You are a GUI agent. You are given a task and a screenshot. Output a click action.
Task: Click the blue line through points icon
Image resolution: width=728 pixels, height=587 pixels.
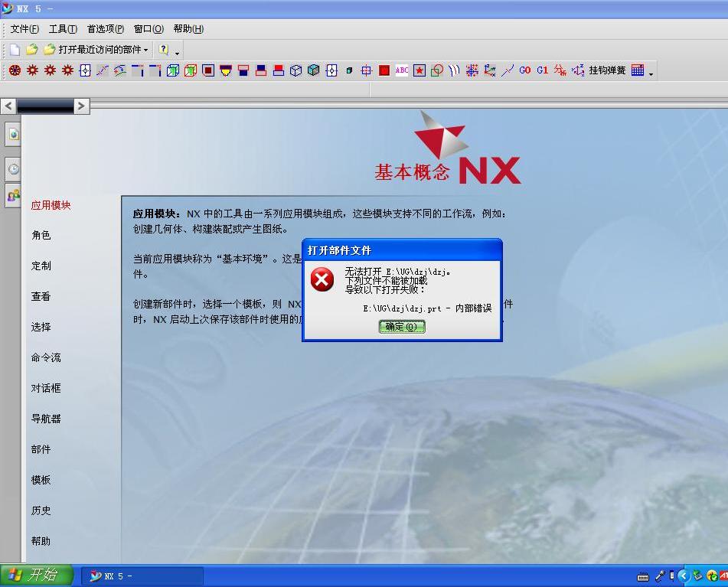click(x=507, y=70)
